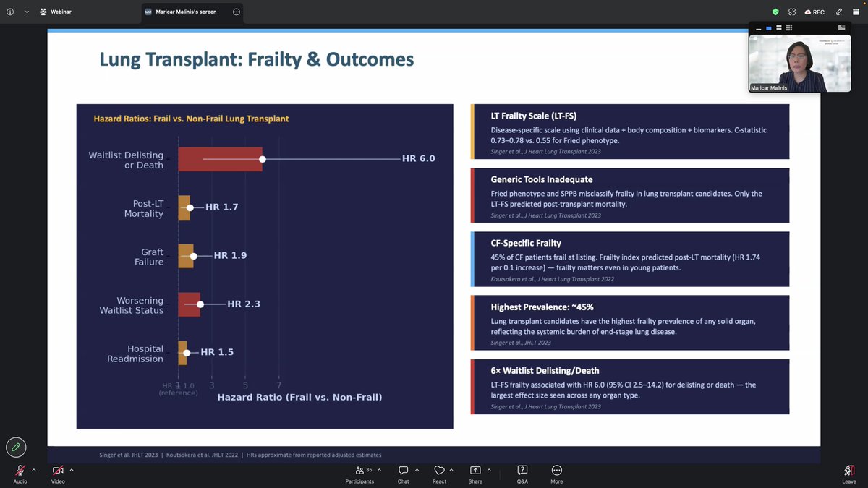Click the Singer et al., JHLT 2023 citation
The width and height of the screenshot is (868, 488).
click(x=521, y=343)
